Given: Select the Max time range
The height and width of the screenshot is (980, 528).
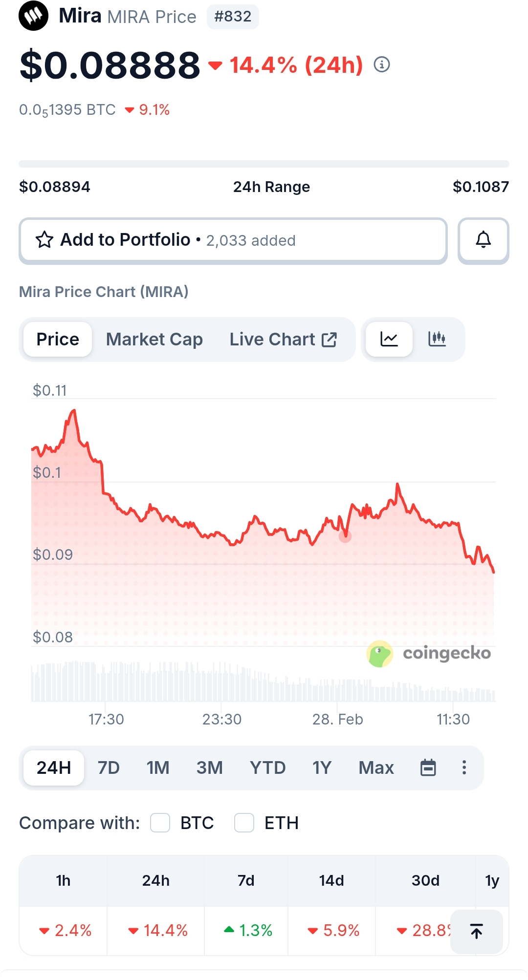Looking at the screenshot, I should tap(376, 767).
